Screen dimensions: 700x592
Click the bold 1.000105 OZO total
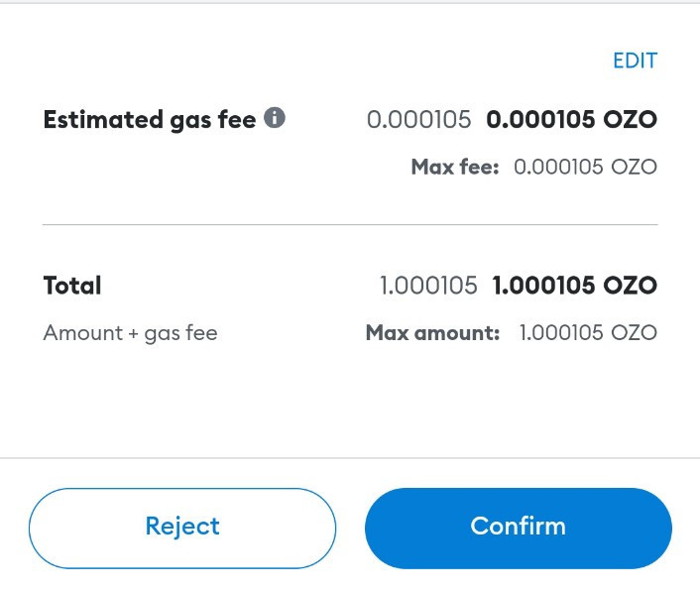[x=574, y=286]
